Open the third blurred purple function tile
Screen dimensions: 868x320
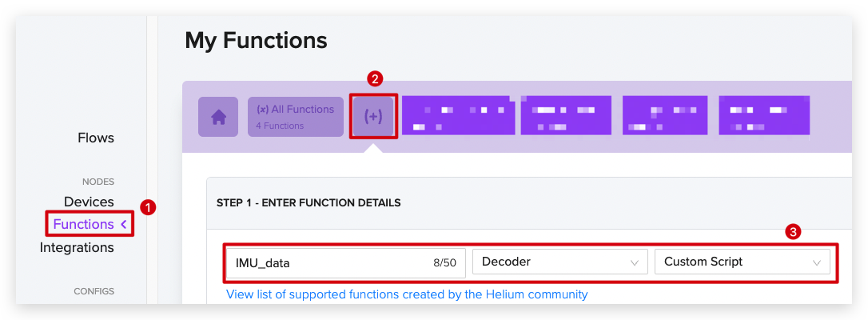click(665, 116)
